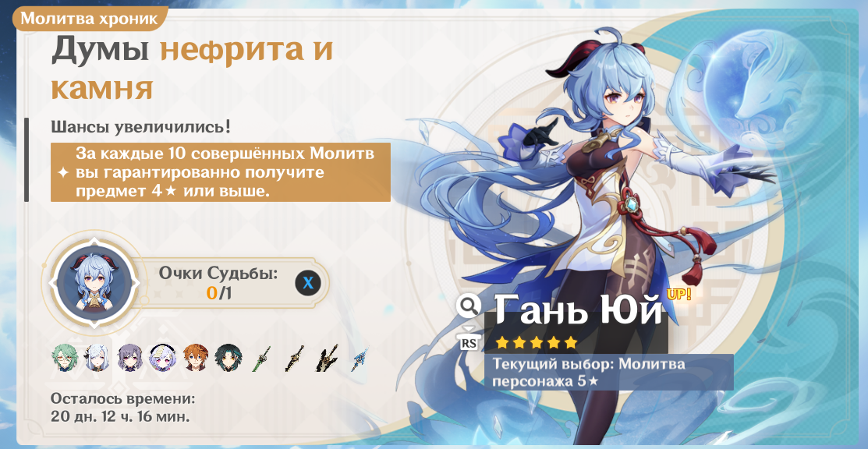
Task: Select the orange-haired Tartaglia character icon
Action: click(x=196, y=358)
